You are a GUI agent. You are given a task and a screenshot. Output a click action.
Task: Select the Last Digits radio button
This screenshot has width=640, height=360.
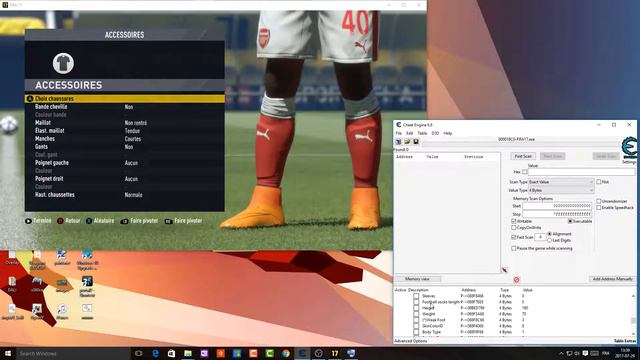pos(549,240)
